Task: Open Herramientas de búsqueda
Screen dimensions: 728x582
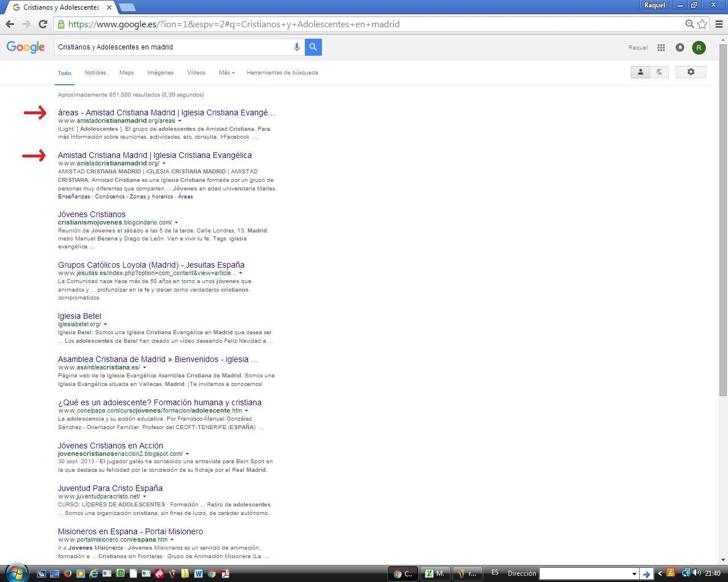Action: point(282,73)
